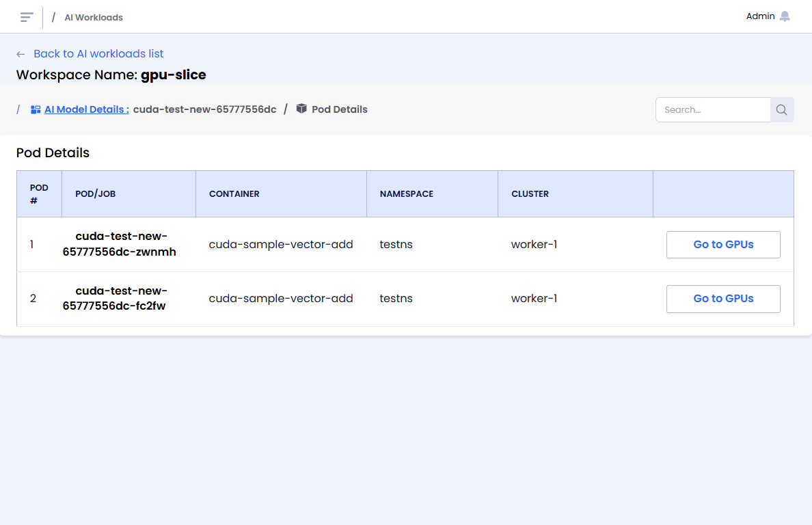Open the AI Model Details link

86,109
